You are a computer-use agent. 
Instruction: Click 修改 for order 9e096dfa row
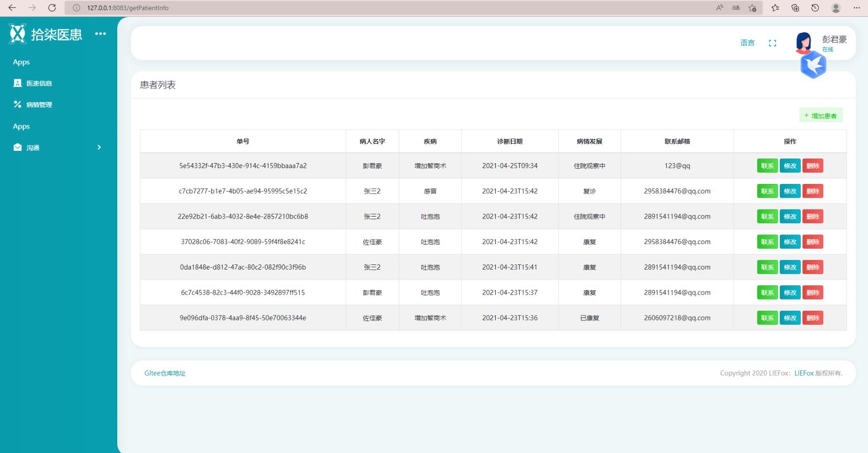click(x=790, y=318)
